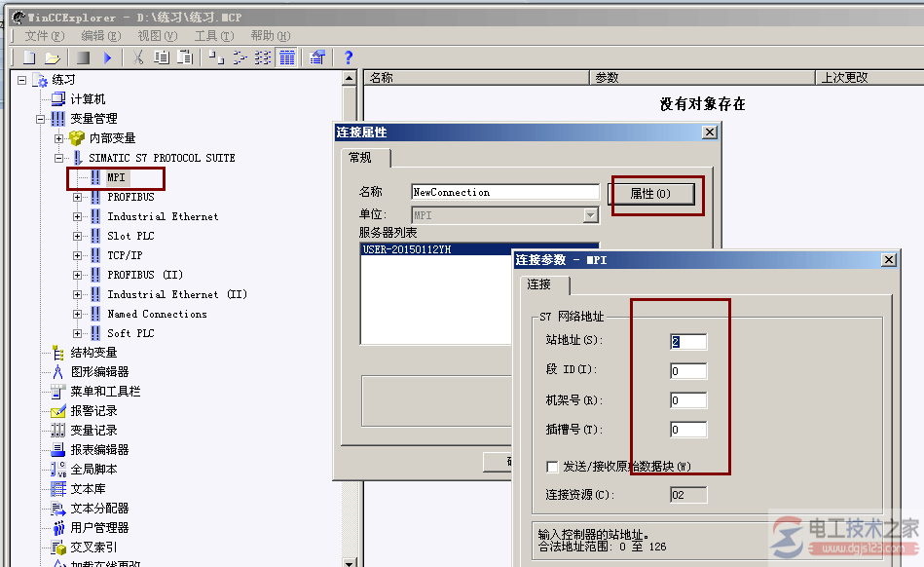Click the Cut scissors toolbar icon

[138, 57]
